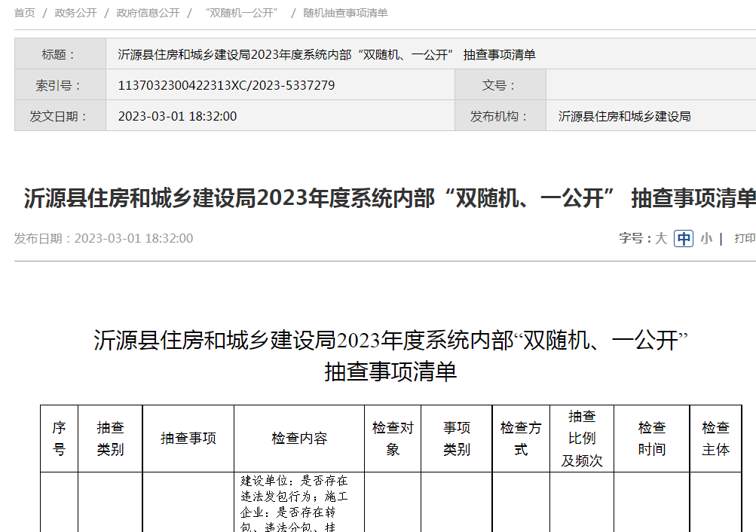Viewport: 756px width, 532px height.
Task: Click the 检查内容 table column header
Action: click(x=299, y=439)
